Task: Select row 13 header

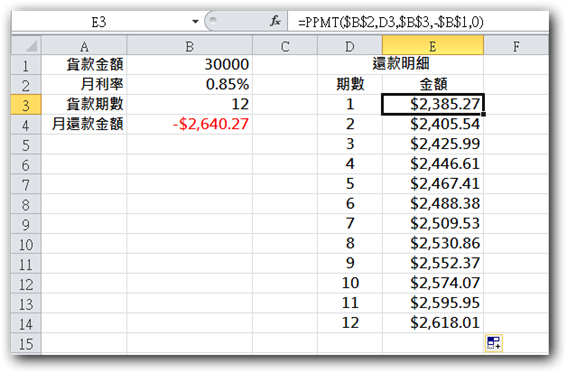Action: (x=26, y=304)
